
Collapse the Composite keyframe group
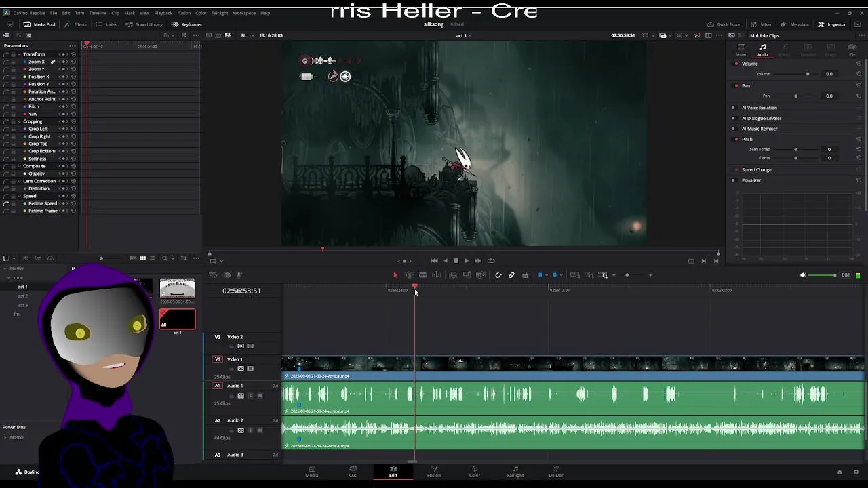tap(19, 166)
